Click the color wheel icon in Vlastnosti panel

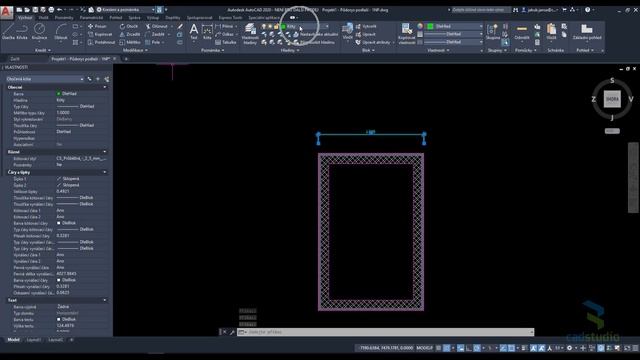pyautogui.click(x=420, y=26)
